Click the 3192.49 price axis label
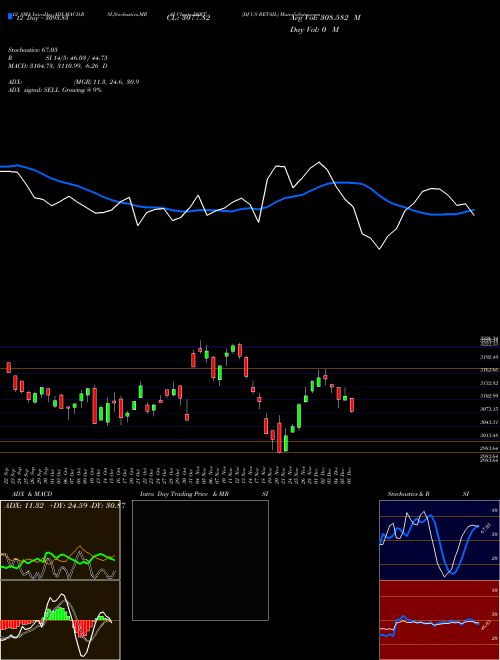 490,357
